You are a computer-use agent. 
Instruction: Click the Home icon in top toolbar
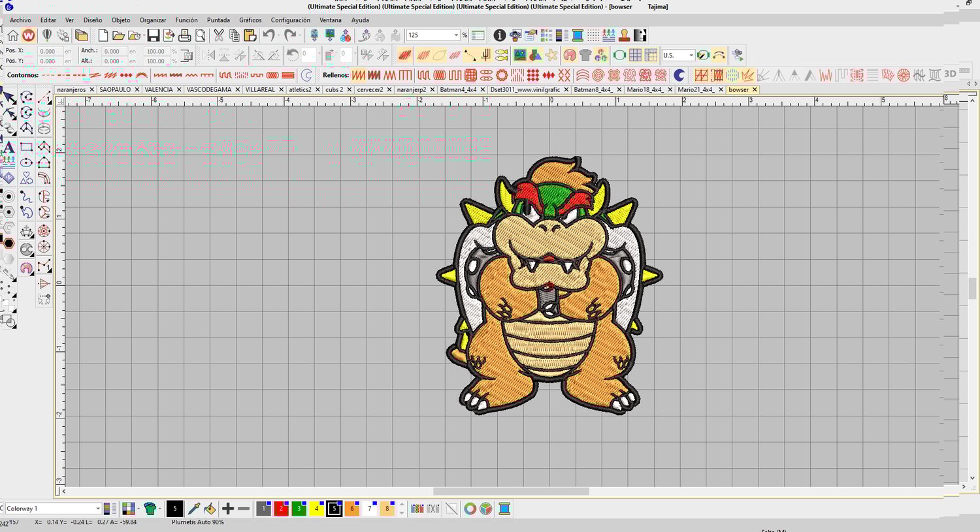pyautogui.click(x=12, y=35)
